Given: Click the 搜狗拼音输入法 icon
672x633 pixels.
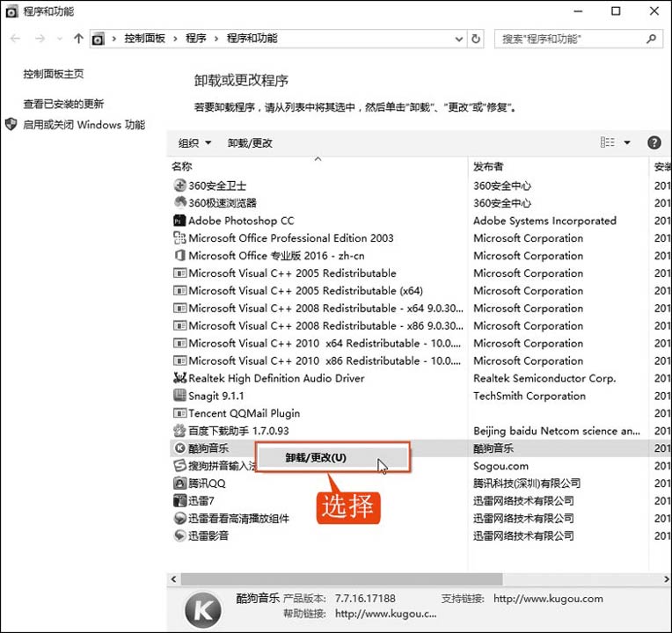Looking at the screenshot, I should tap(179, 466).
